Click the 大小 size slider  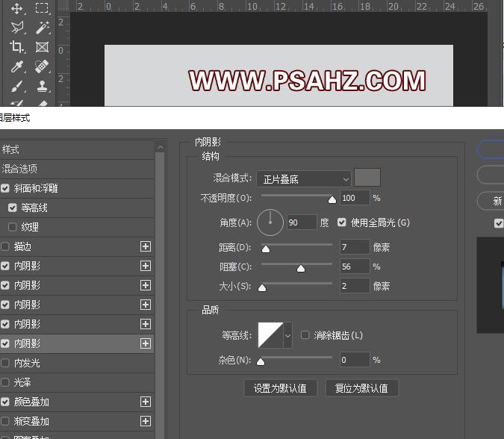pyautogui.click(x=296, y=285)
